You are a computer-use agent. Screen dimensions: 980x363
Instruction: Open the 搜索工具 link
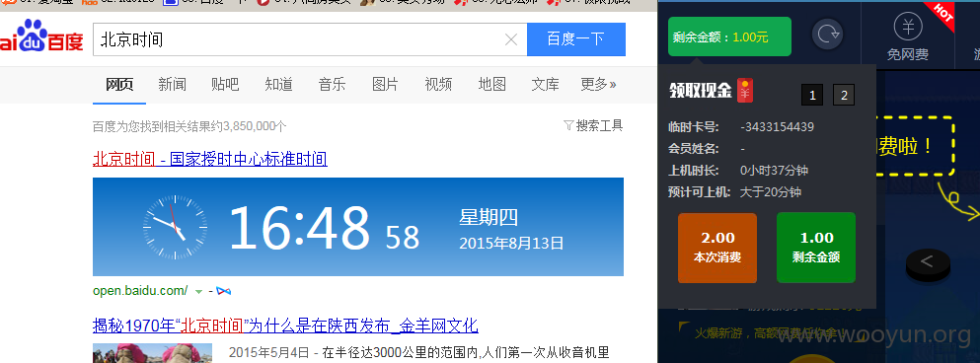599,125
